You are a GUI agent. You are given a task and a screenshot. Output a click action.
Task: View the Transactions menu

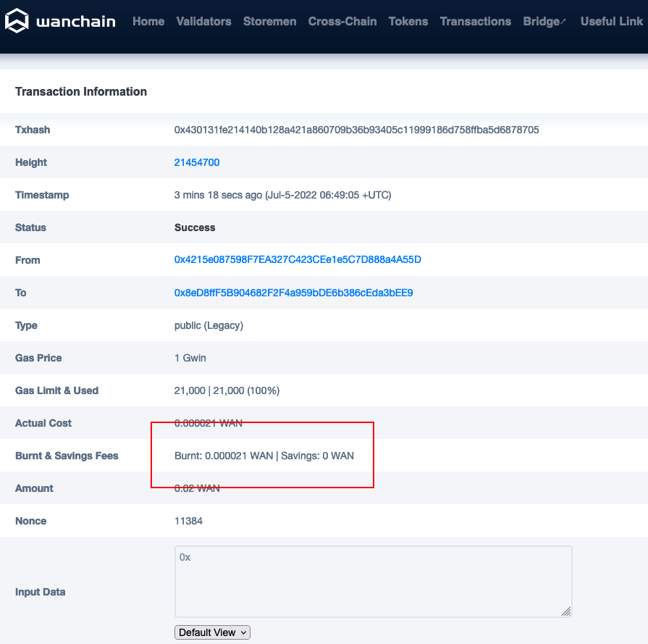(x=475, y=22)
